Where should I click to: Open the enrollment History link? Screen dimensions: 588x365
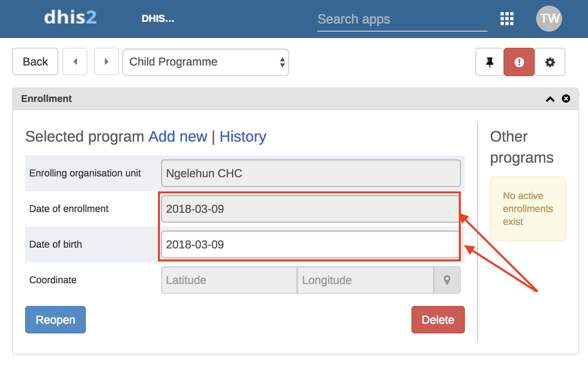pos(243,137)
